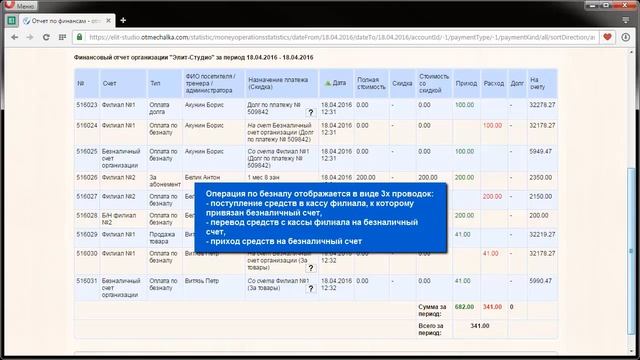Screen dimensions: 640x360
Task: Click the Полная стоимость column header
Action: pos(371,83)
